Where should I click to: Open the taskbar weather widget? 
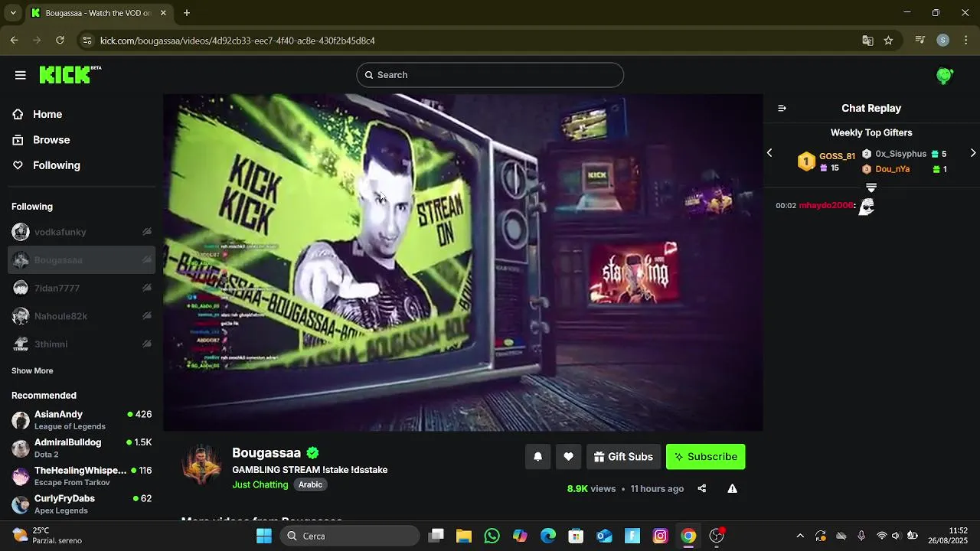(x=47, y=536)
